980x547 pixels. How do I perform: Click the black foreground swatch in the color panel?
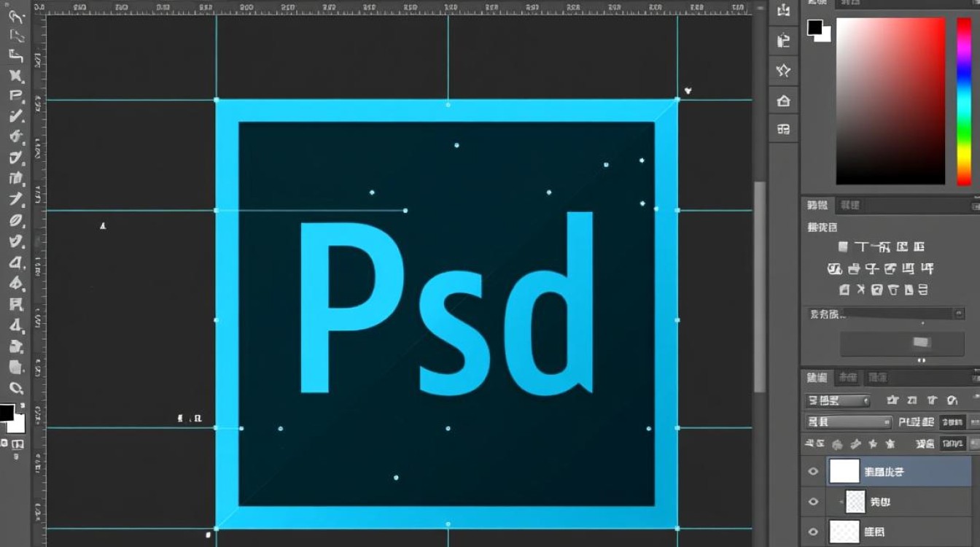[x=814, y=28]
